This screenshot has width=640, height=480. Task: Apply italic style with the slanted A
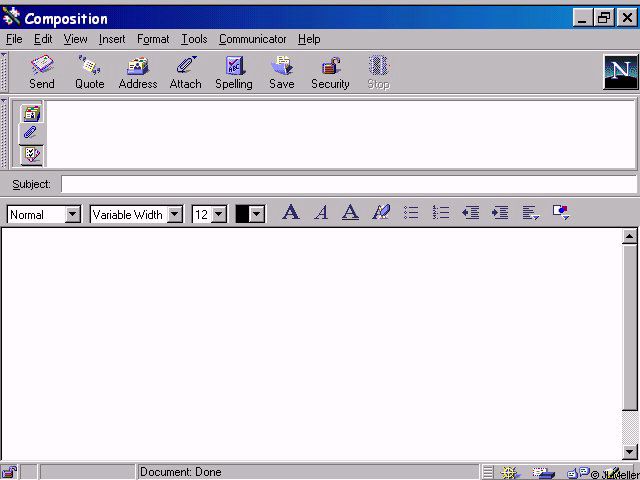[x=321, y=213]
